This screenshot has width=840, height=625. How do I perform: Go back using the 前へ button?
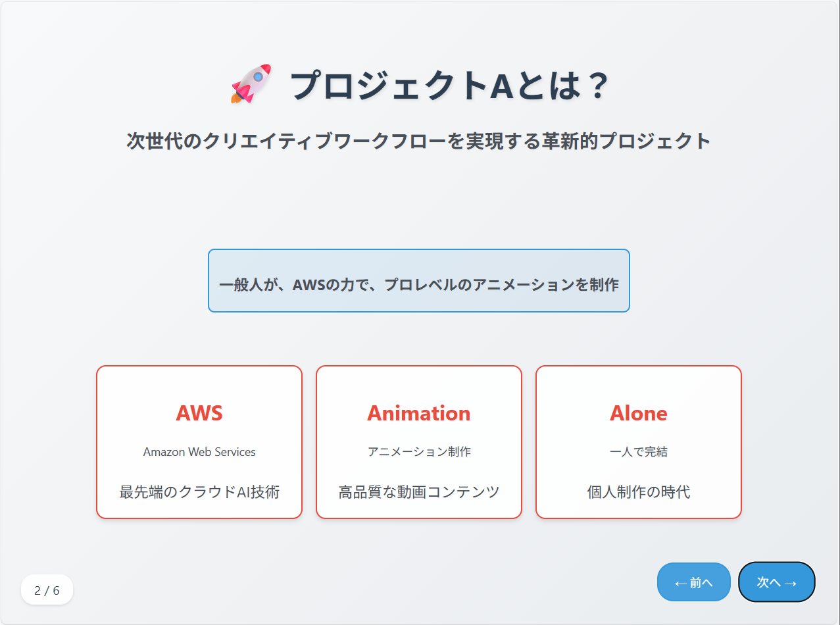click(694, 582)
